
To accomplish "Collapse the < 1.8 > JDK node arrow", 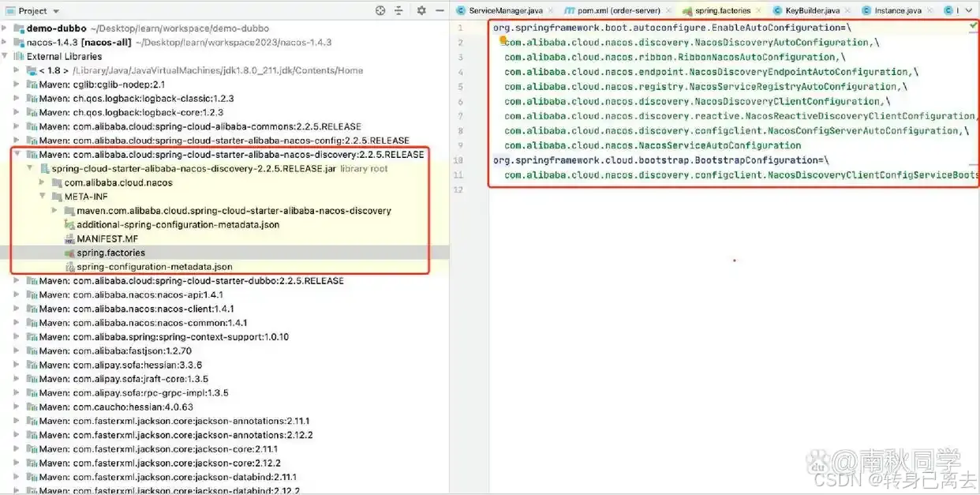I will [18, 70].
